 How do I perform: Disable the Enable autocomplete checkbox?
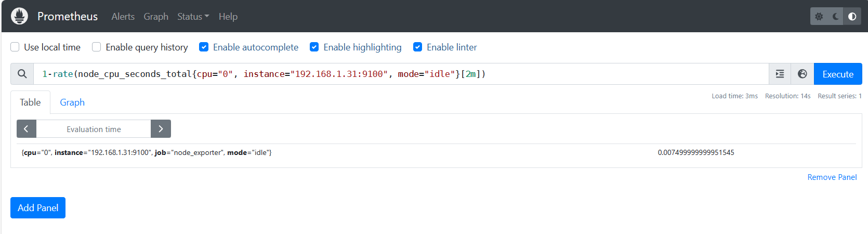click(x=204, y=47)
